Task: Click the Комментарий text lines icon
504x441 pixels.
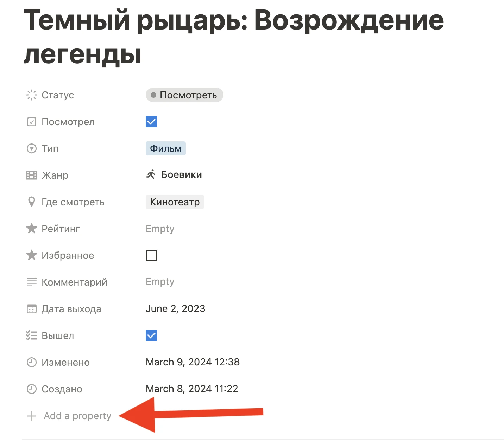Action: click(32, 282)
